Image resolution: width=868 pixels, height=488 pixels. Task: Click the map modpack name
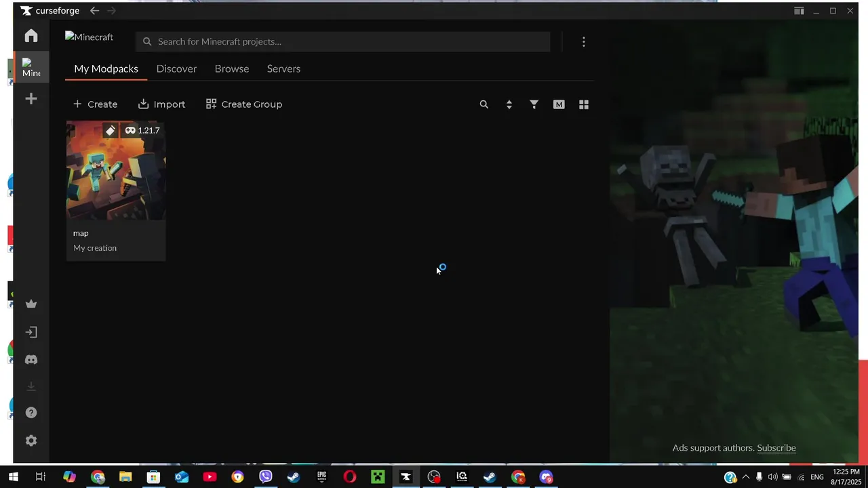point(81,233)
